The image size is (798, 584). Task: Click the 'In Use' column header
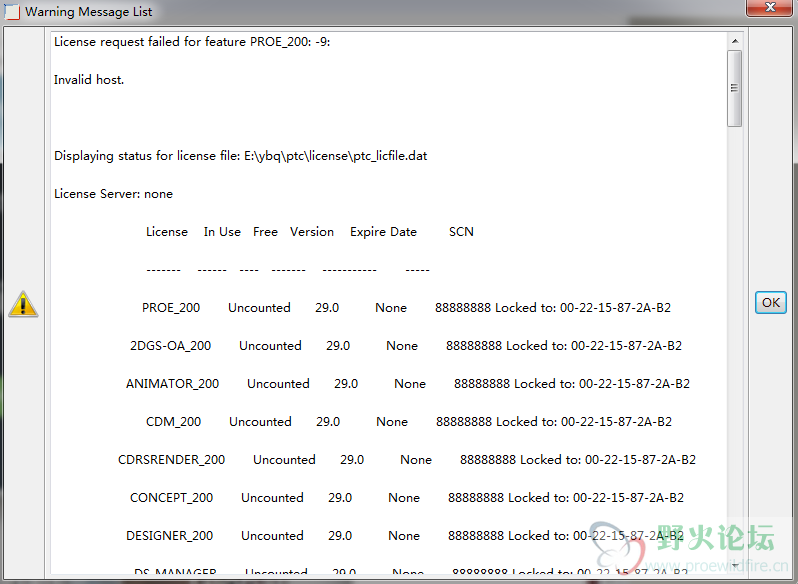pyautogui.click(x=222, y=232)
